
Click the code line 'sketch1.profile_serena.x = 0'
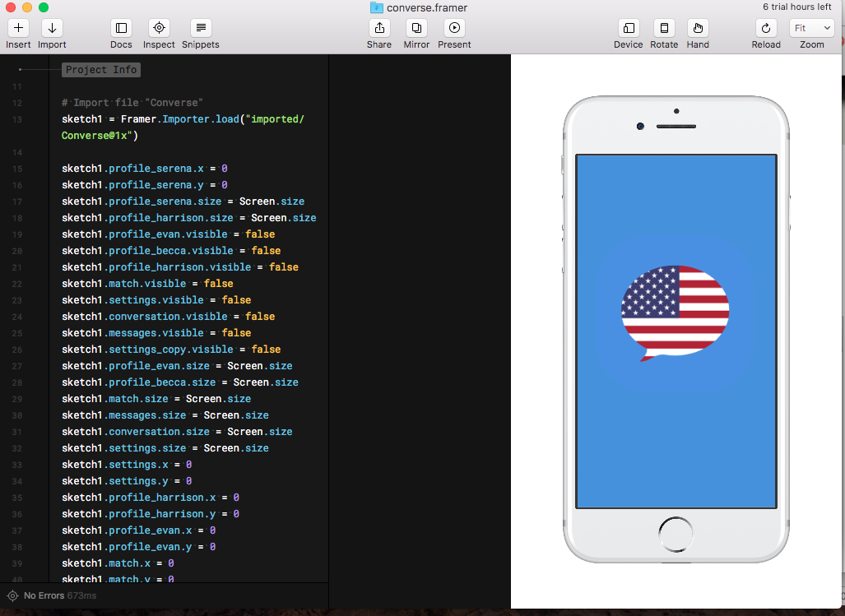[145, 169]
